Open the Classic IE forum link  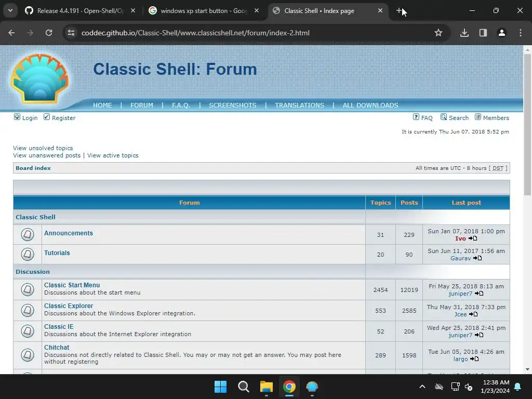point(59,326)
